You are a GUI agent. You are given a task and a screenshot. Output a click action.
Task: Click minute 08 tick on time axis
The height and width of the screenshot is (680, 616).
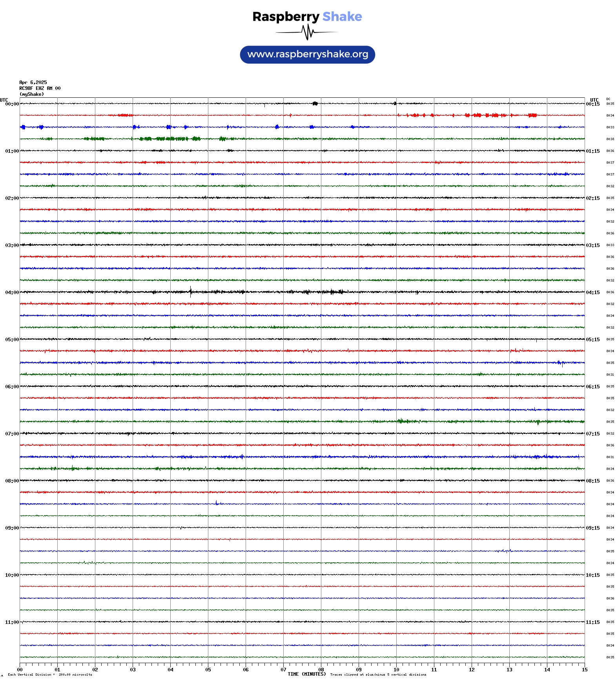click(321, 670)
